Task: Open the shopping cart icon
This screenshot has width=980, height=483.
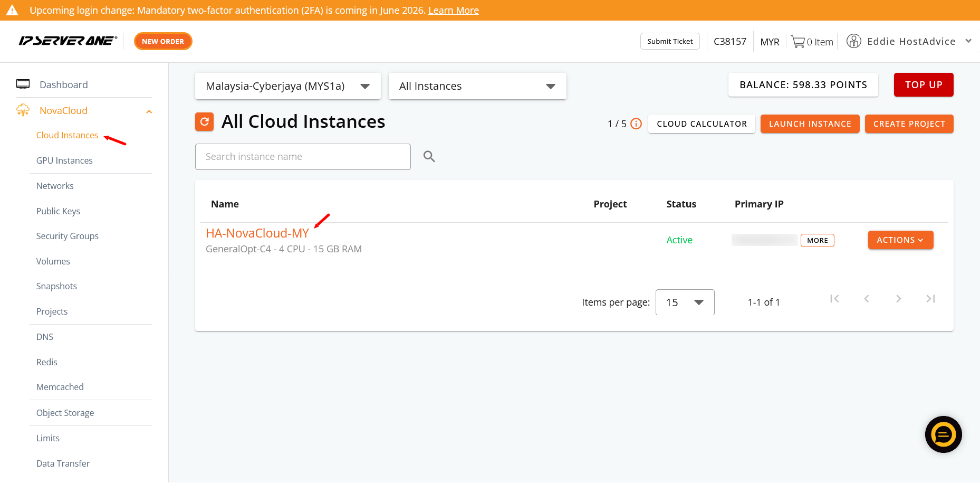Action: (798, 42)
